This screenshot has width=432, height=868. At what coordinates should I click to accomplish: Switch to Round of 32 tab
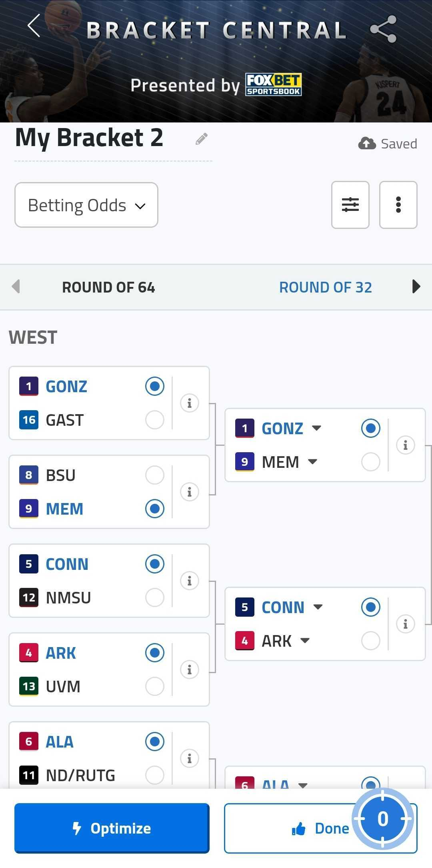pos(325,287)
